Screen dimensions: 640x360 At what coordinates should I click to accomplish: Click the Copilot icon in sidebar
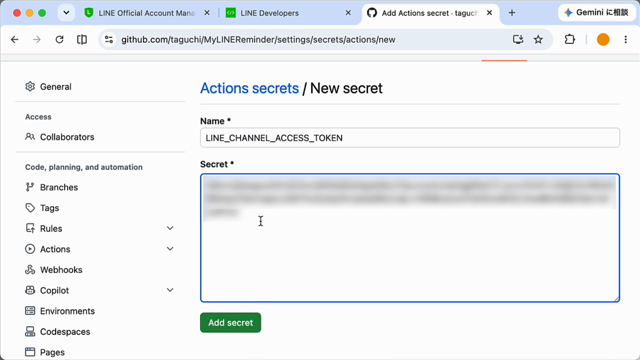coord(30,290)
